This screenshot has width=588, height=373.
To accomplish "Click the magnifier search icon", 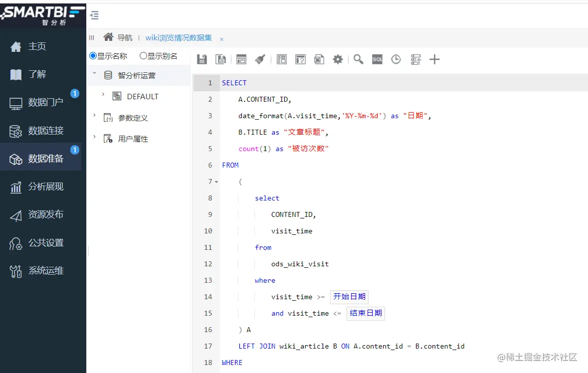I will pyautogui.click(x=358, y=59).
